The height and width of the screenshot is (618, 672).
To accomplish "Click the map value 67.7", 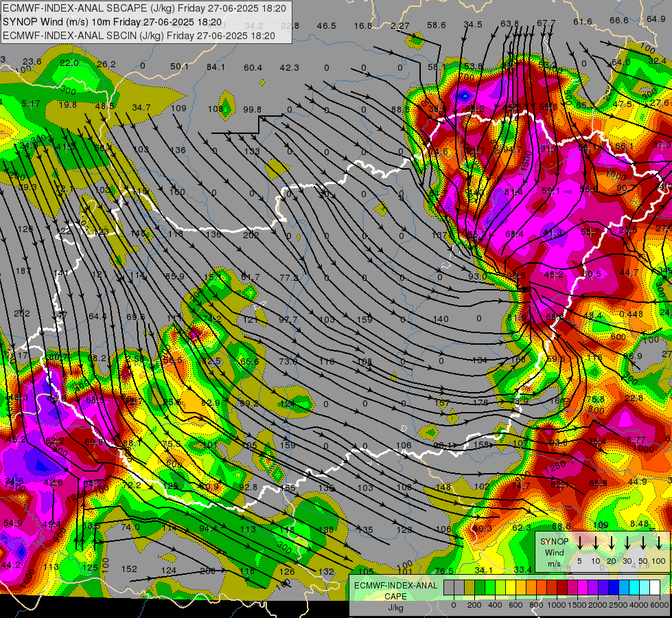I will [546, 23].
